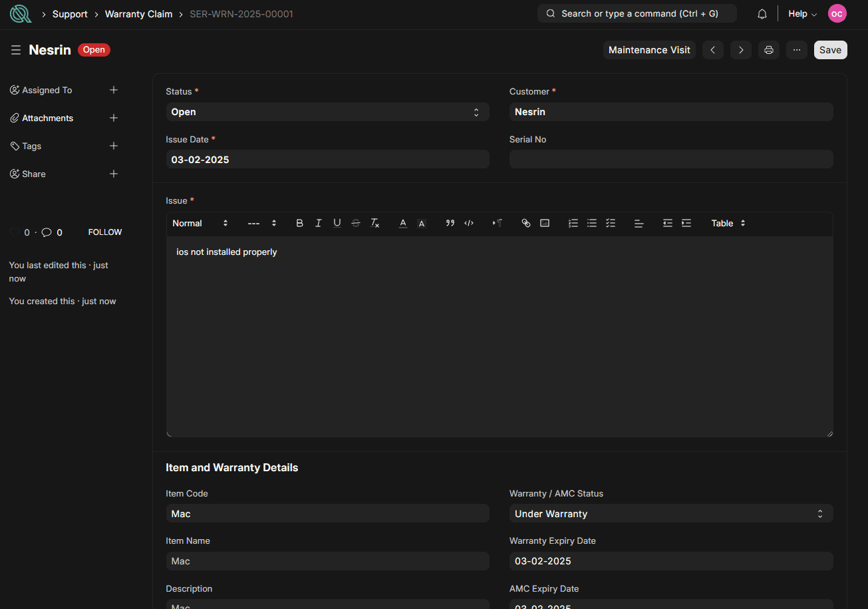Click the resize handle of Issue editor
This screenshot has width=868, height=609.
829,433
